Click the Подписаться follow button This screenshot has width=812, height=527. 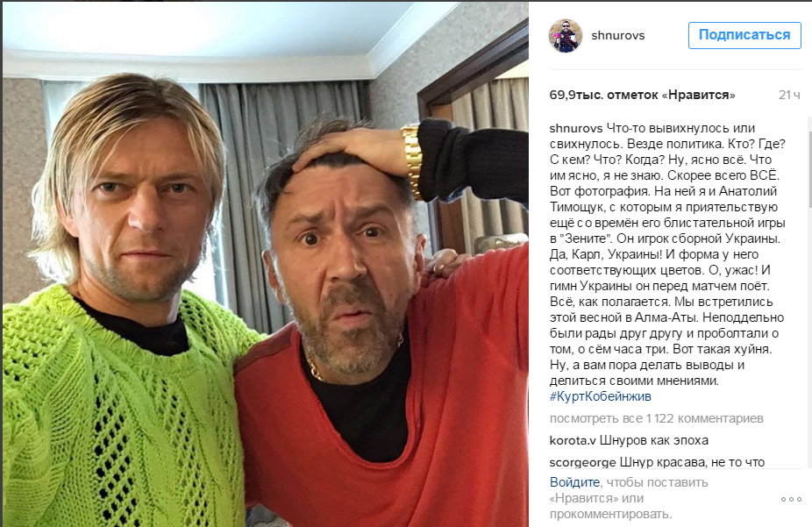click(x=744, y=35)
